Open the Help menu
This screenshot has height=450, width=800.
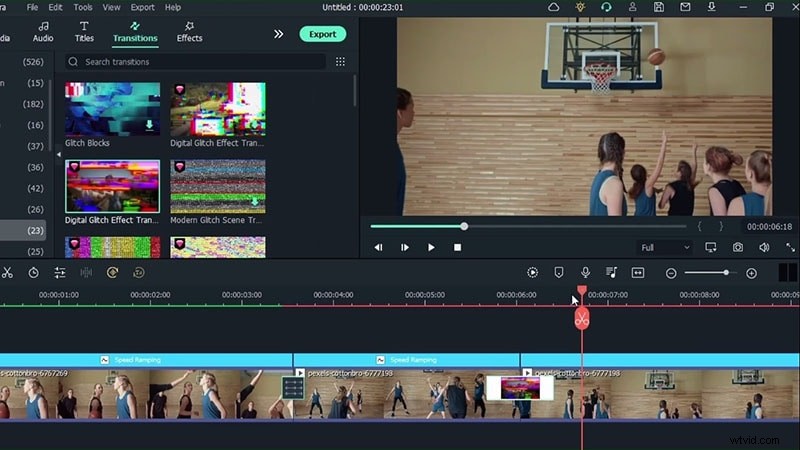coord(172,7)
